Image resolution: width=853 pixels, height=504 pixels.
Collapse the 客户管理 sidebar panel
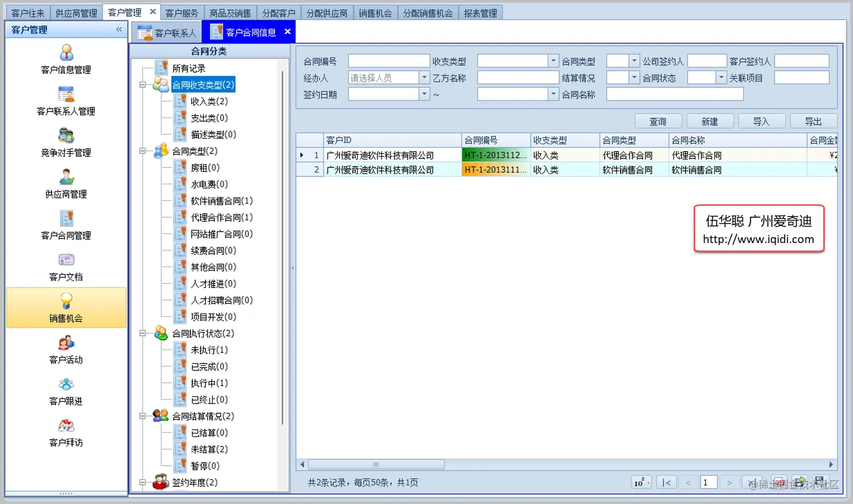tap(119, 29)
